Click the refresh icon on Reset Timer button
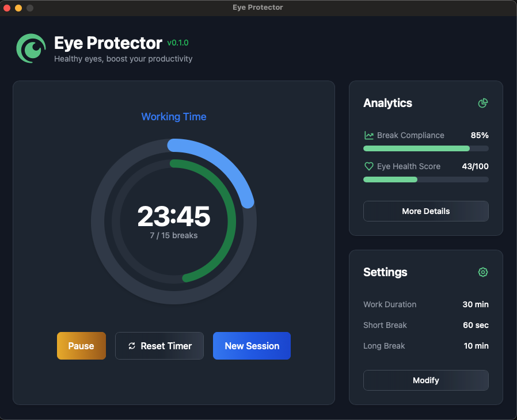This screenshot has height=420, width=517. point(131,346)
